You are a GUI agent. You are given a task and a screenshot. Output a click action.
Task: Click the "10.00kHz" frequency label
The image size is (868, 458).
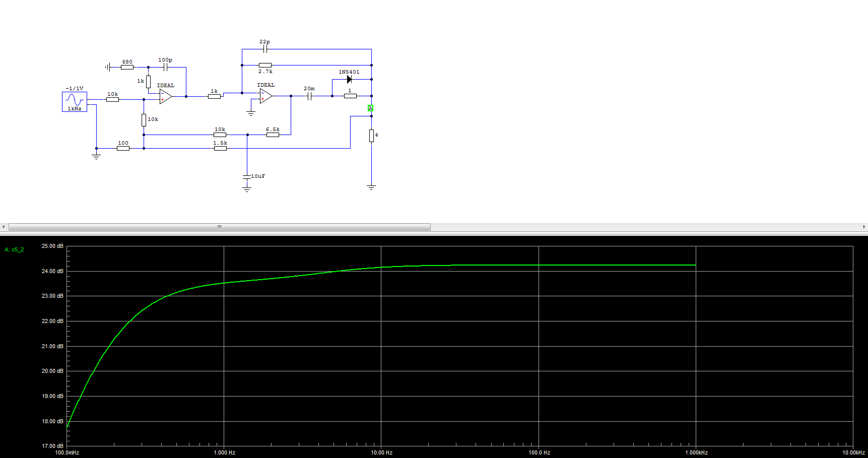(854, 452)
